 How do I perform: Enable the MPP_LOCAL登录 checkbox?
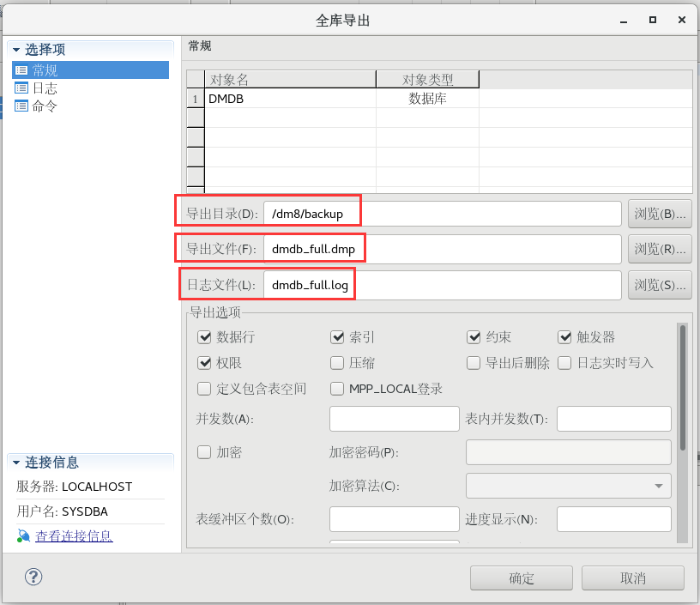(x=337, y=389)
